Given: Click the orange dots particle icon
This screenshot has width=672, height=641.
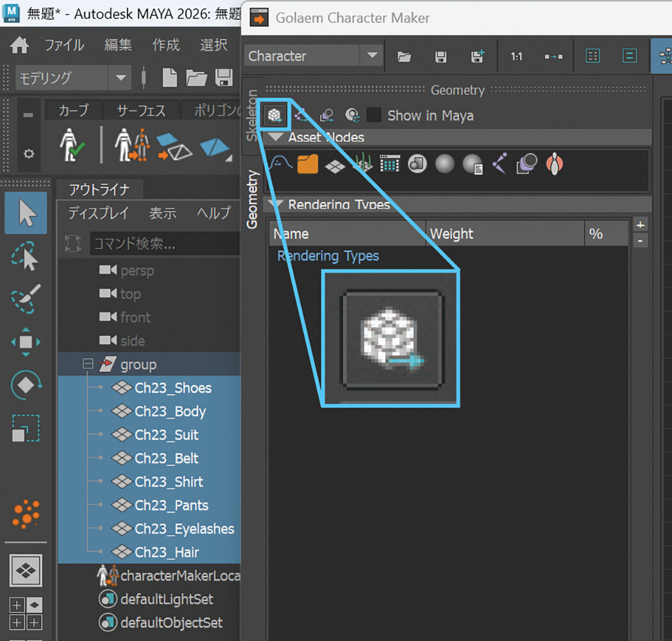Looking at the screenshot, I should 26,513.
